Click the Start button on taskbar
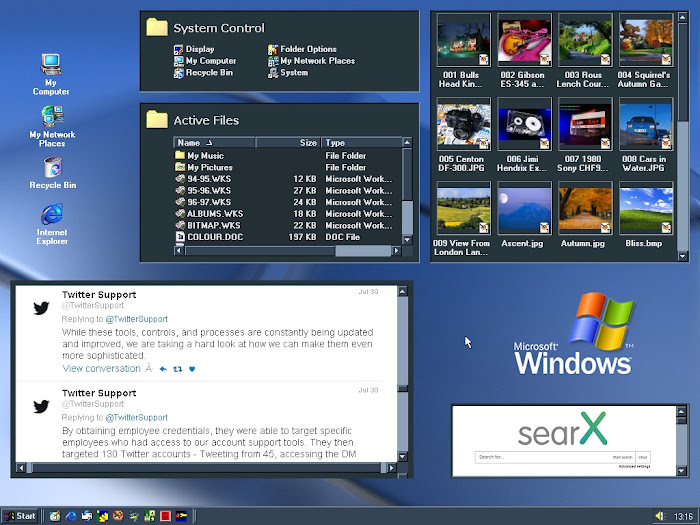 [20, 516]
